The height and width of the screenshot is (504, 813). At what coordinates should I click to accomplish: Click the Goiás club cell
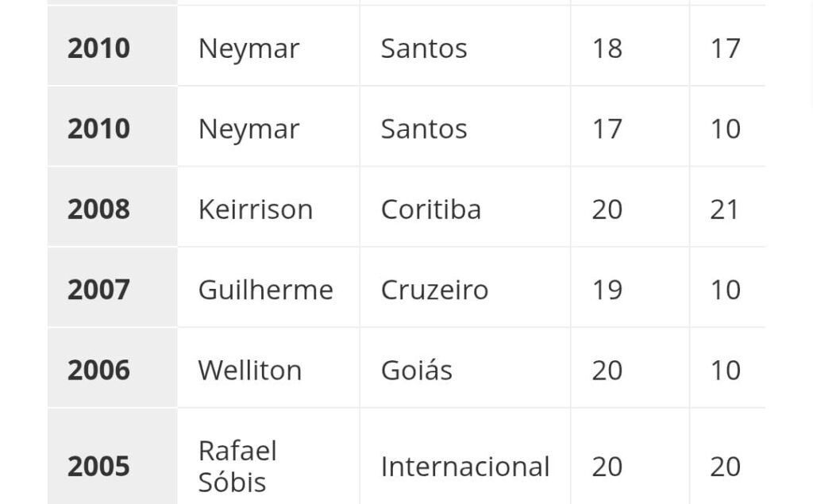[417, 370]
